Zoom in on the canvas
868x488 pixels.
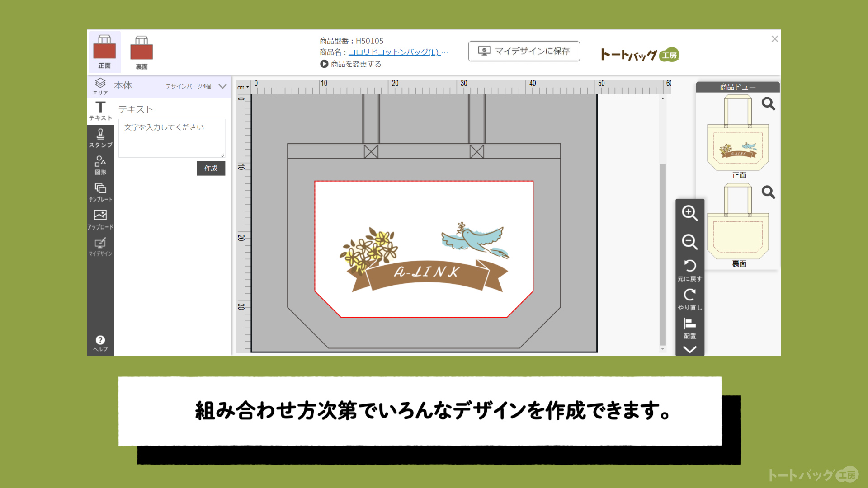pos(690,213)
